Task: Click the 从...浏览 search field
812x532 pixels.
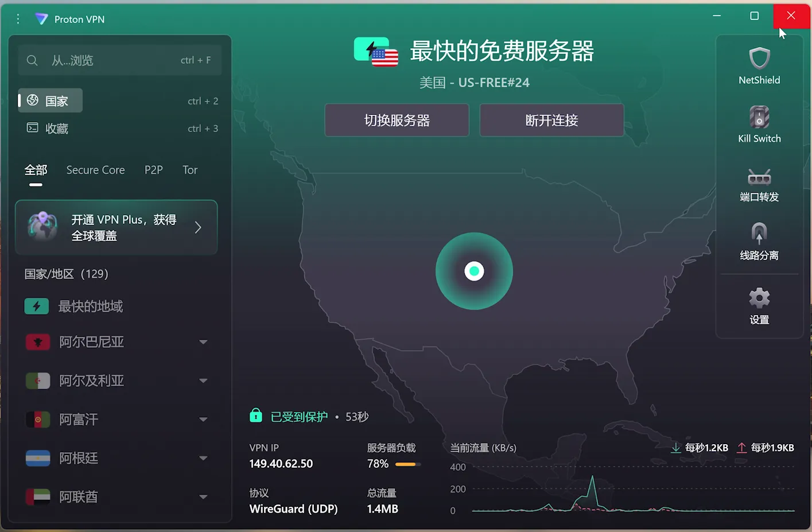Action: pyautogui.click(x=120, y=60)
